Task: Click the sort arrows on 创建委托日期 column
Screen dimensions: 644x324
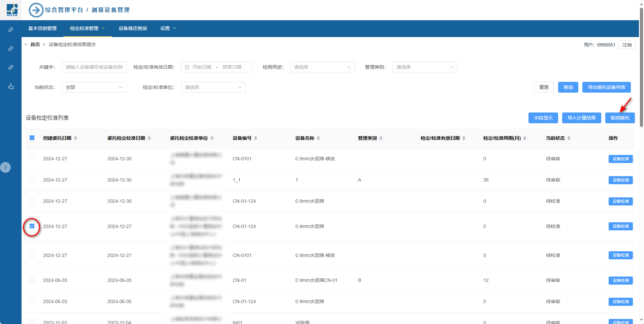Action: pos(75,138)
